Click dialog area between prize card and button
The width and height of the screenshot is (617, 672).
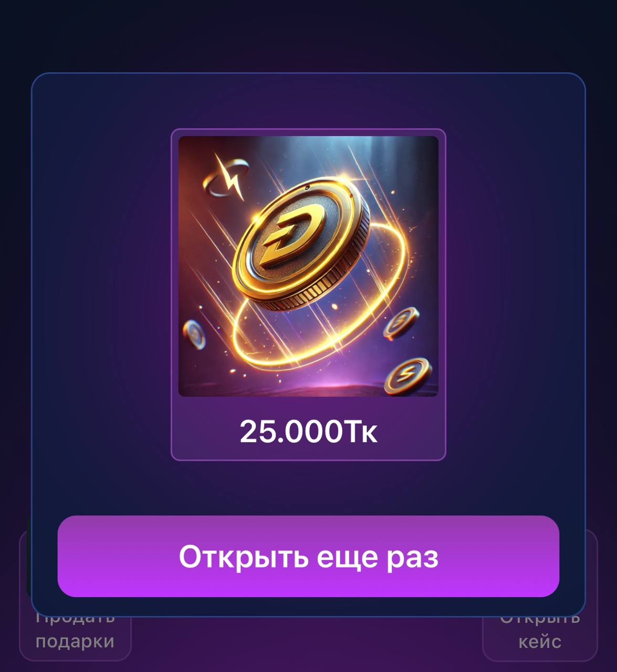308,488
